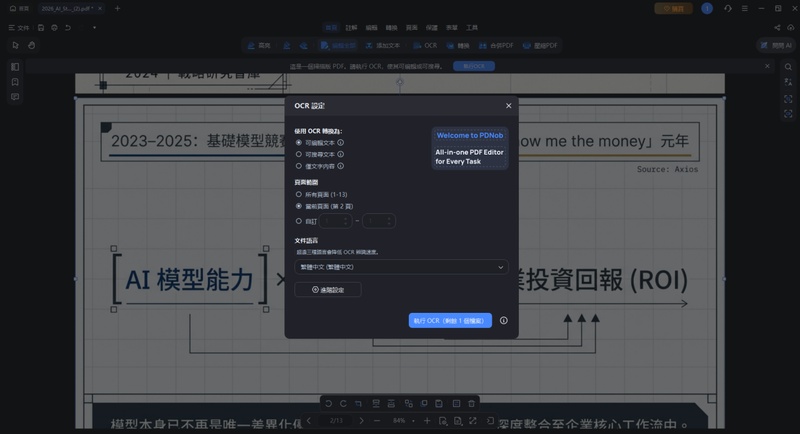Click the undo icon in the top bar

pyautogui.click(x=68, y=28)
